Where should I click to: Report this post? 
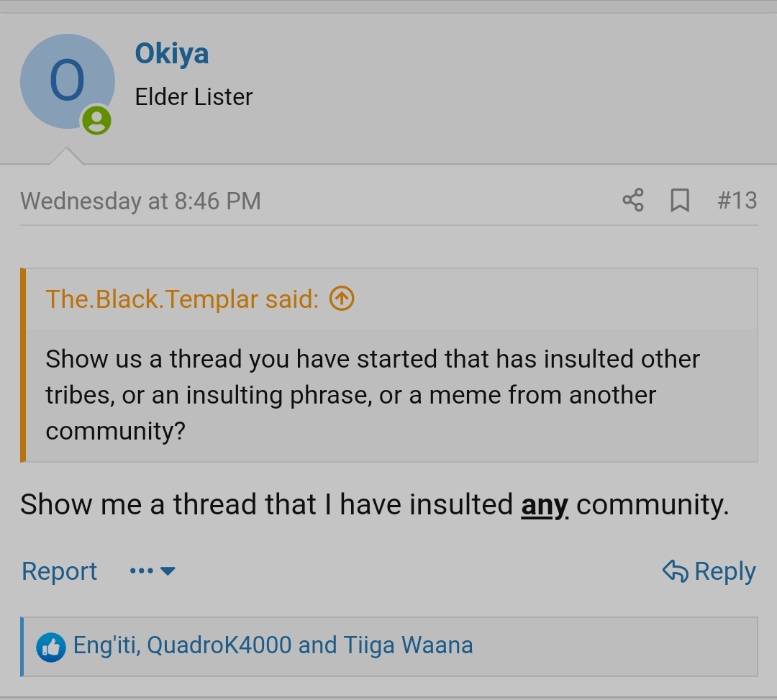59,571
